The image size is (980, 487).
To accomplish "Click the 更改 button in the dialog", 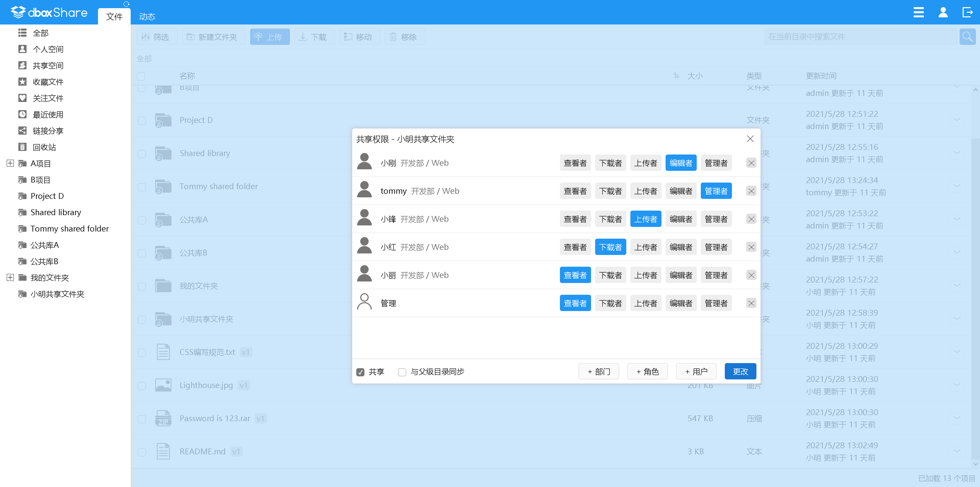I will pos(740,371).
